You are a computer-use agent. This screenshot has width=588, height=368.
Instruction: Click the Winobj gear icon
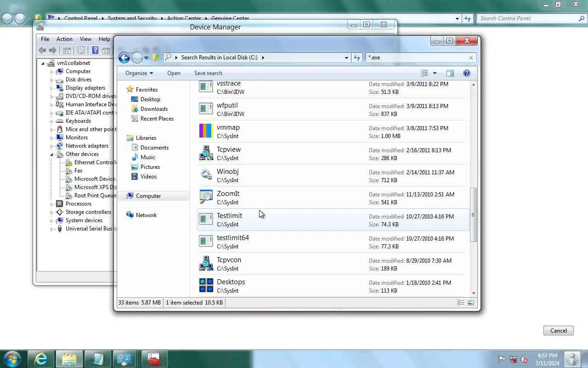(206, 175)
